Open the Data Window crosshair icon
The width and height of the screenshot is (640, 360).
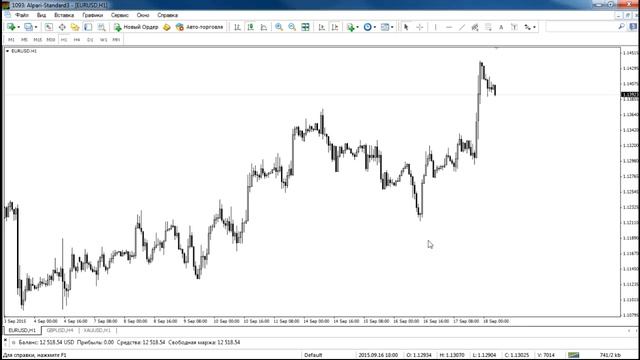[x=62, y=27]
